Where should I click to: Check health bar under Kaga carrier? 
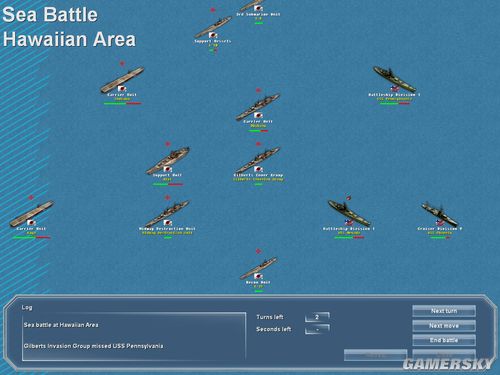(31, 237)
